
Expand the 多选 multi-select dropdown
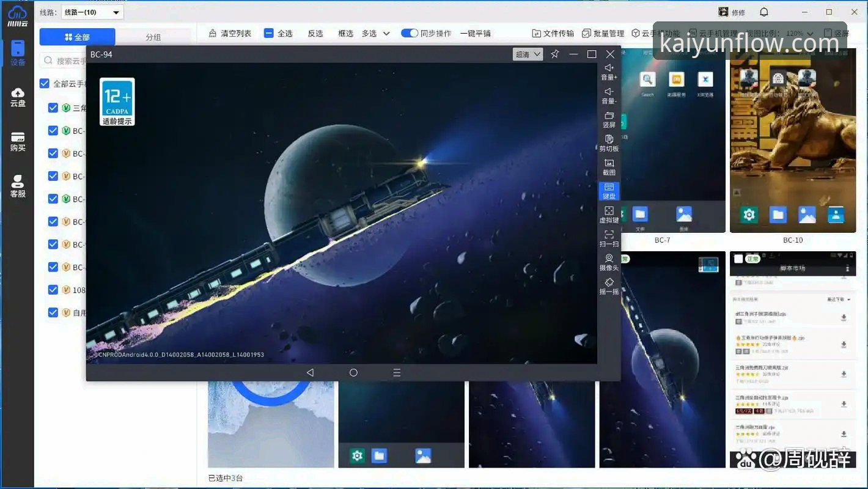[375, 33]
